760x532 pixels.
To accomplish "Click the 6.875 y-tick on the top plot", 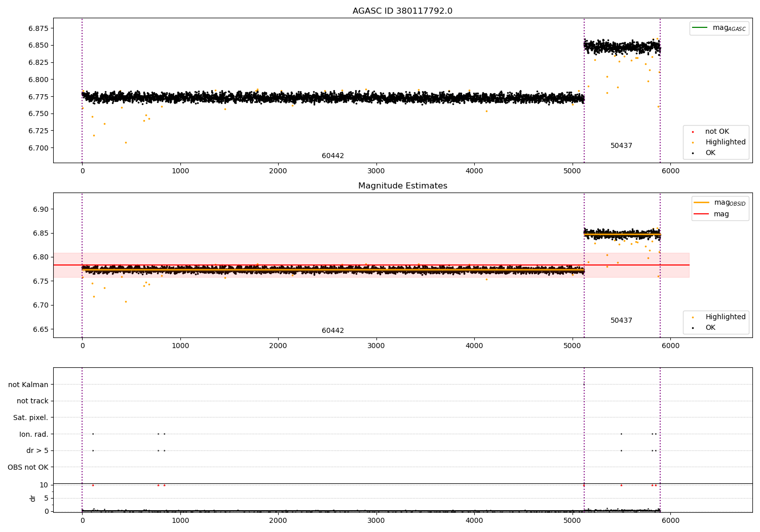I will point(38,28).
